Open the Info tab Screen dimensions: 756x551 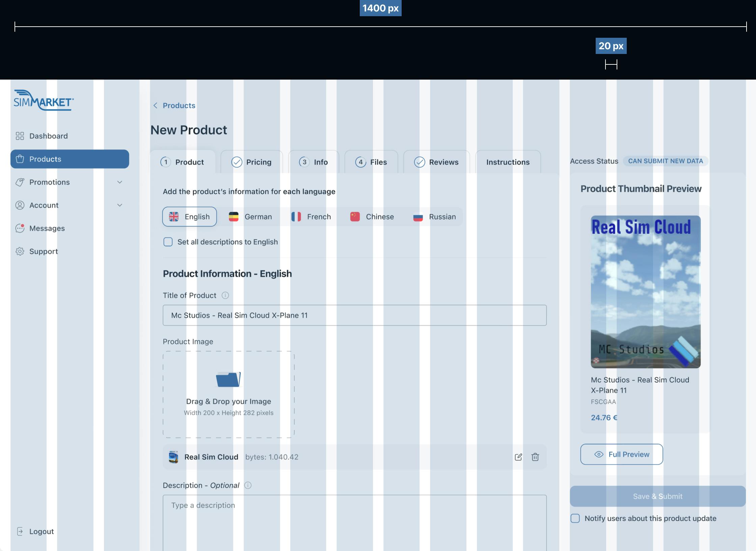(x=314, y=162)
